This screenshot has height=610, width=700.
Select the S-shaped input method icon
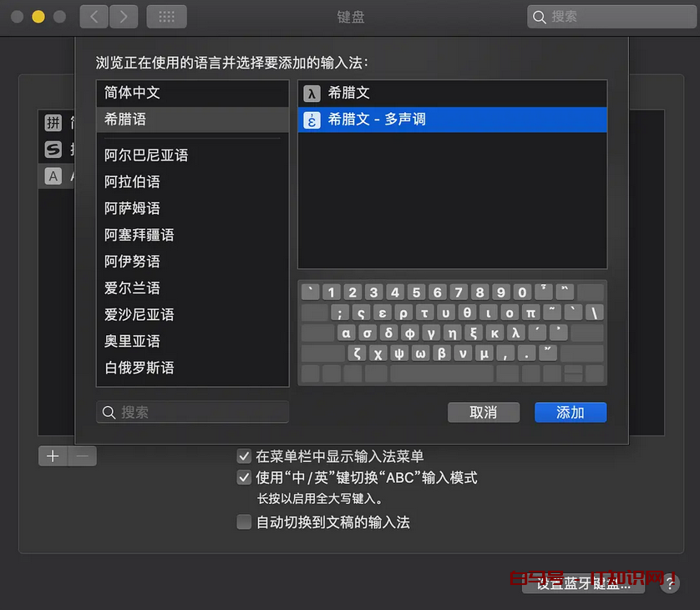tap(53, 149)
